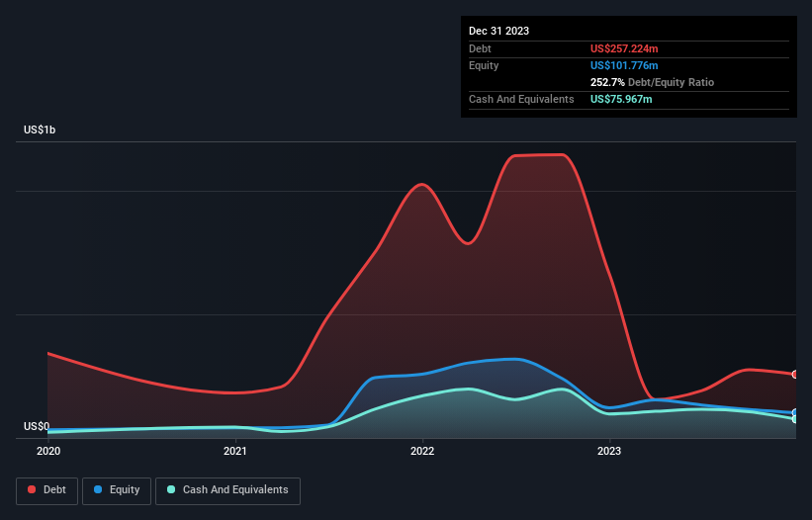Click the US$101.776m equity value
The image size is (812, 520).
coord(624,65)
